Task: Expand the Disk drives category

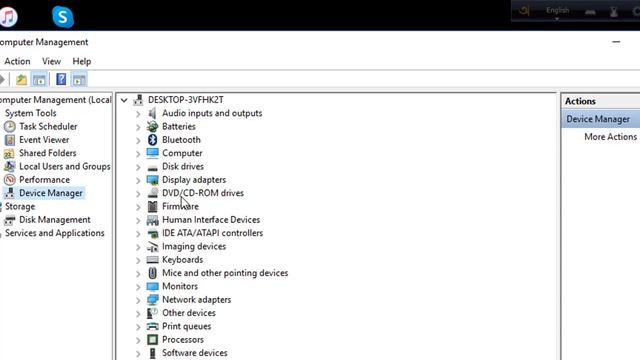Action: tap(138, 167)
